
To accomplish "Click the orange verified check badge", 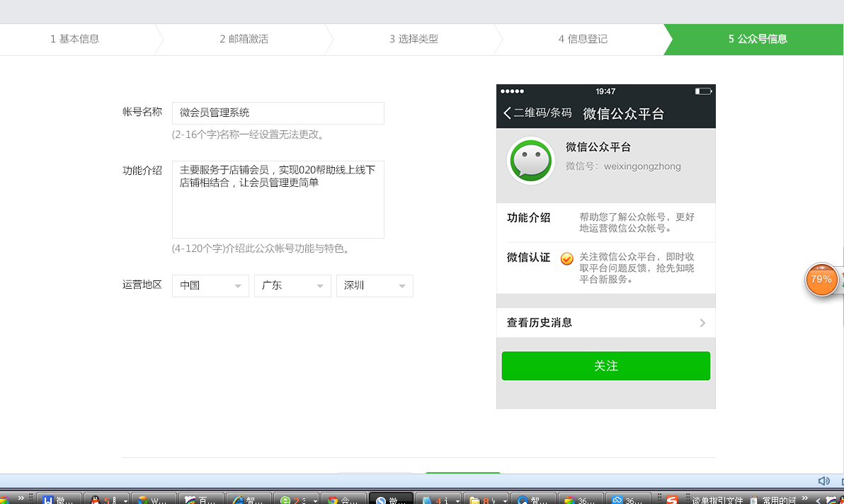I will pyautogui.click(x=566, y=258).
